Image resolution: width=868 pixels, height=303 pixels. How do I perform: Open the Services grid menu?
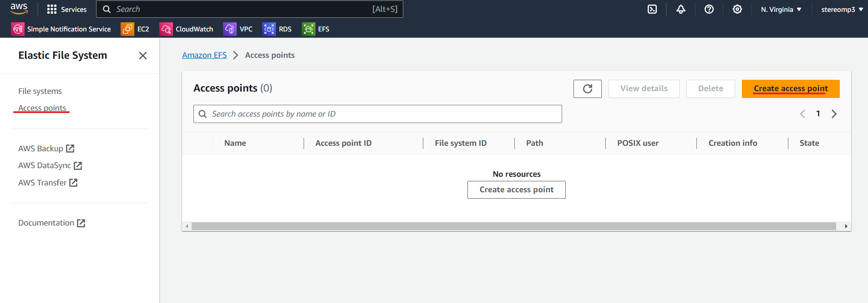click(66, 9)
